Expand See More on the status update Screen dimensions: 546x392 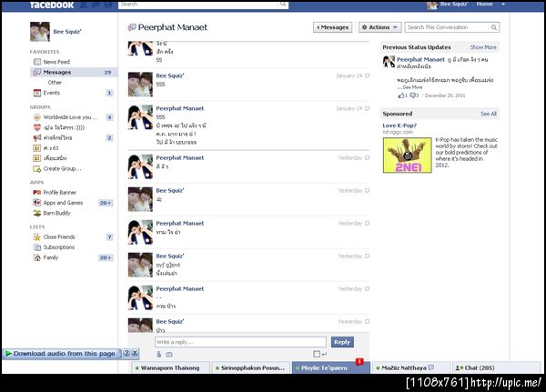(x=412, y=87)
